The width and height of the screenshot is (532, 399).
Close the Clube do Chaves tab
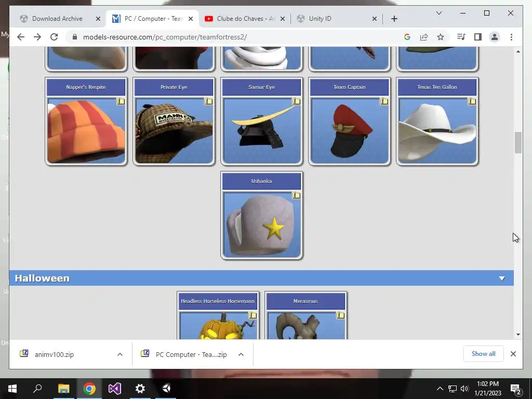283,19
